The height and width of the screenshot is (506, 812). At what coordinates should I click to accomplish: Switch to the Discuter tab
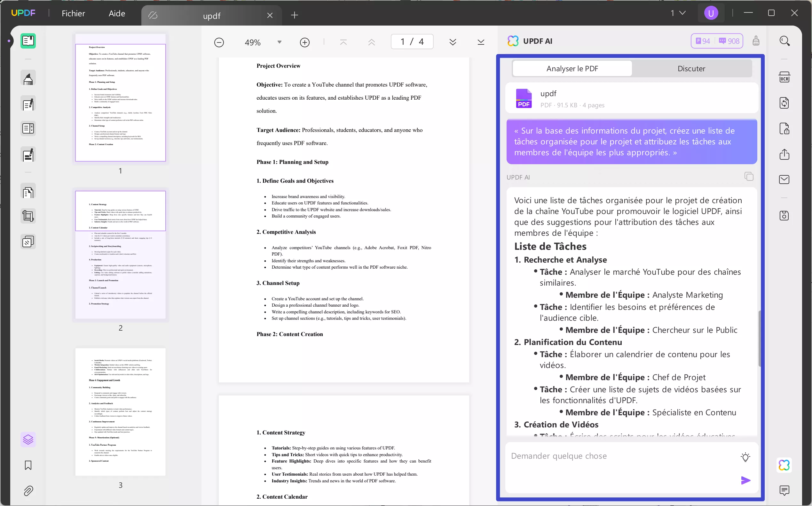tap(691, 69)
